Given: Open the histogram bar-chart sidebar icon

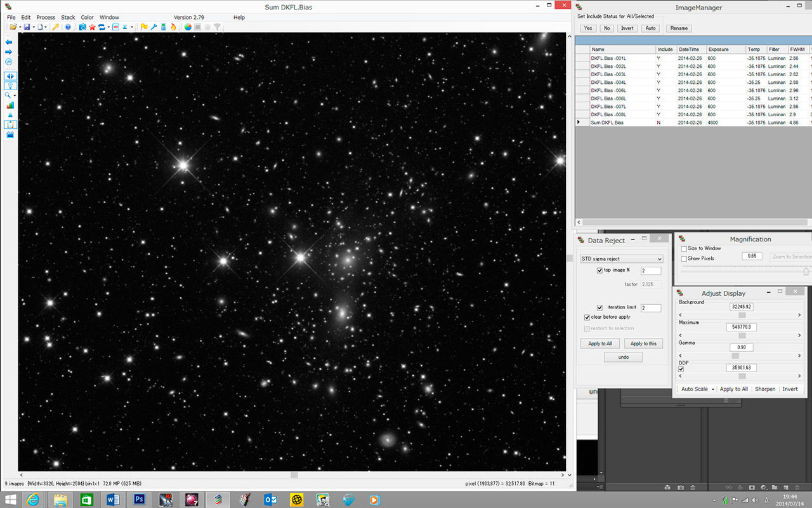Looking at the screenshot, I should tap(10, 105).
